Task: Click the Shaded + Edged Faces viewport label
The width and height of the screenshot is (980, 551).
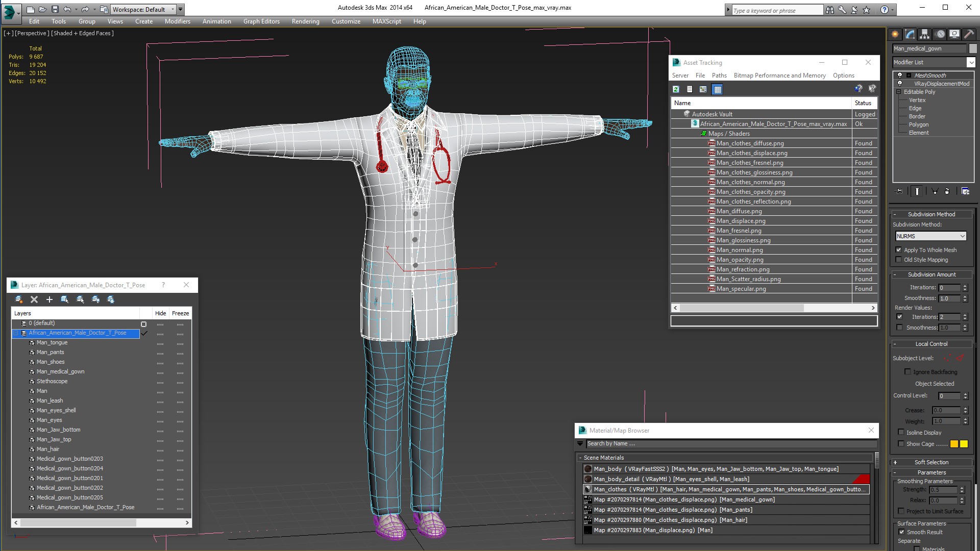Action: point(82,33)
